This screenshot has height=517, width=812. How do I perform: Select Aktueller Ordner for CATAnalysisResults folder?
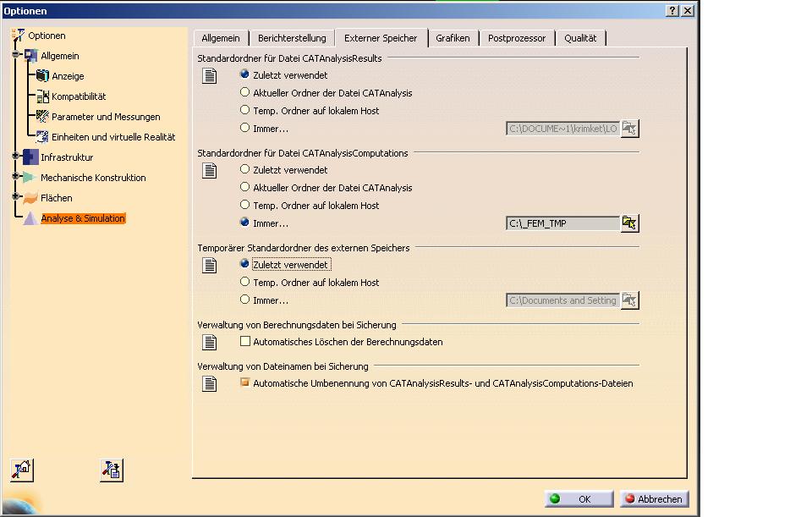(245, 92)
